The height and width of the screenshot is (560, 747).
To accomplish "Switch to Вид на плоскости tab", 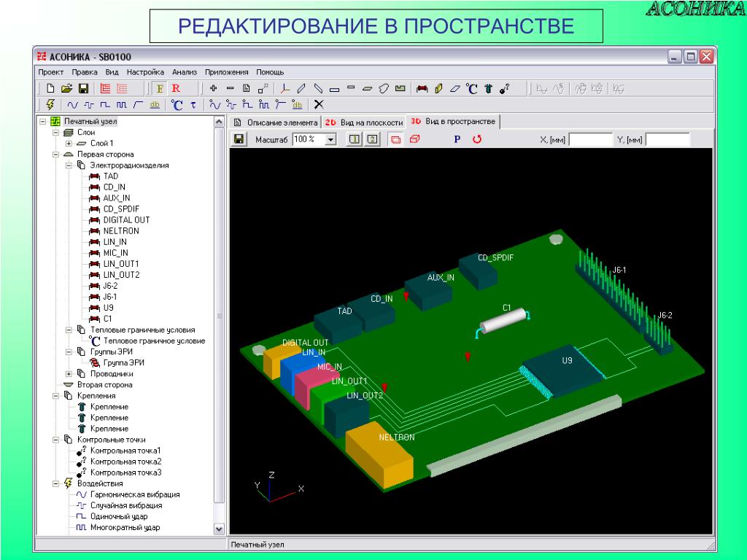I will click(x=364, y=122).
